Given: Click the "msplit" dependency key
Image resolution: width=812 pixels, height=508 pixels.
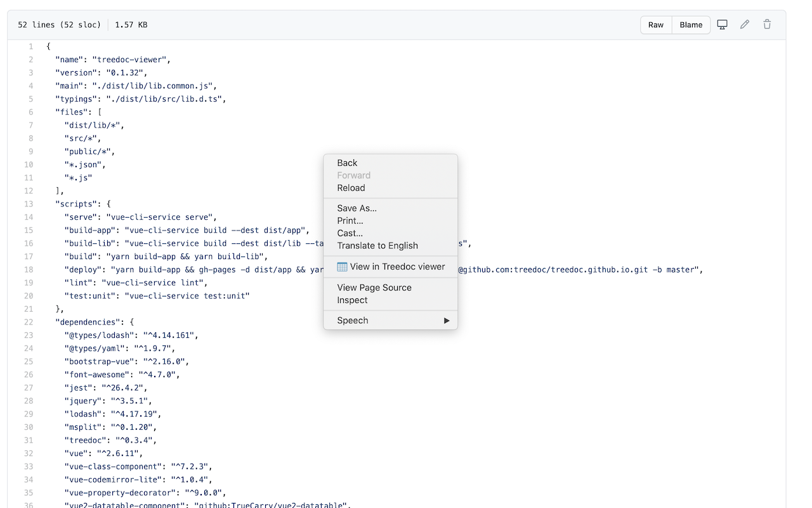Looking at the screenshot, I should click(82, 427).
